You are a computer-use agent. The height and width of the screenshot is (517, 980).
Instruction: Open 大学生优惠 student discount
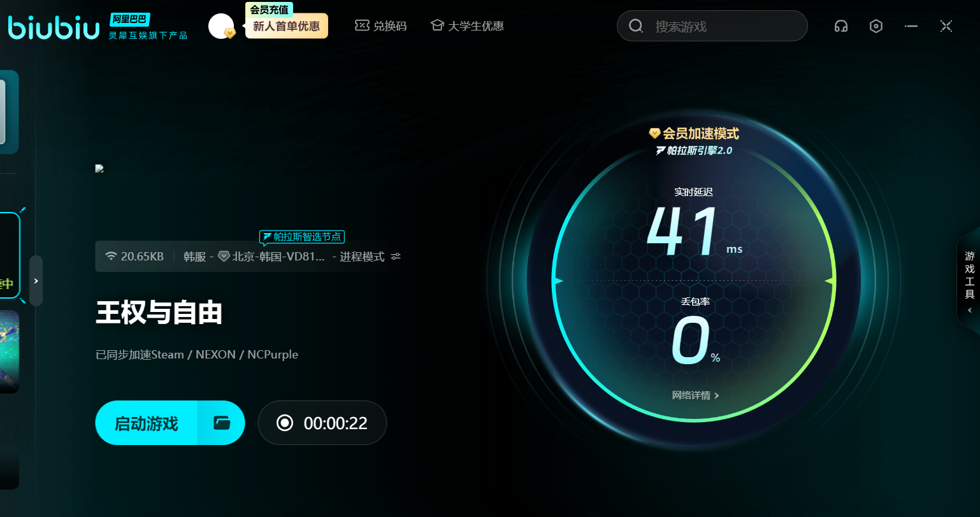click(467, 26)
